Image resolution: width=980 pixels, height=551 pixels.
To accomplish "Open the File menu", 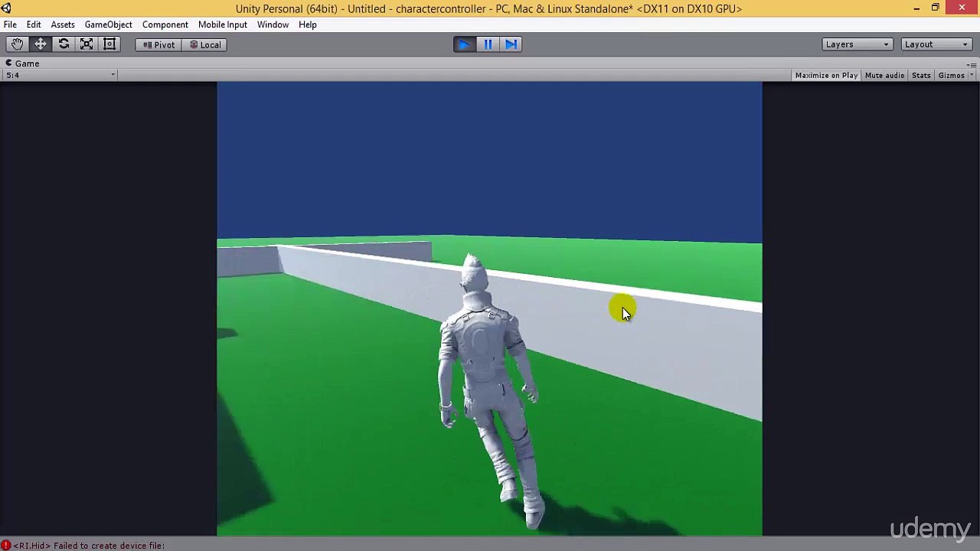I will (10, 24).
